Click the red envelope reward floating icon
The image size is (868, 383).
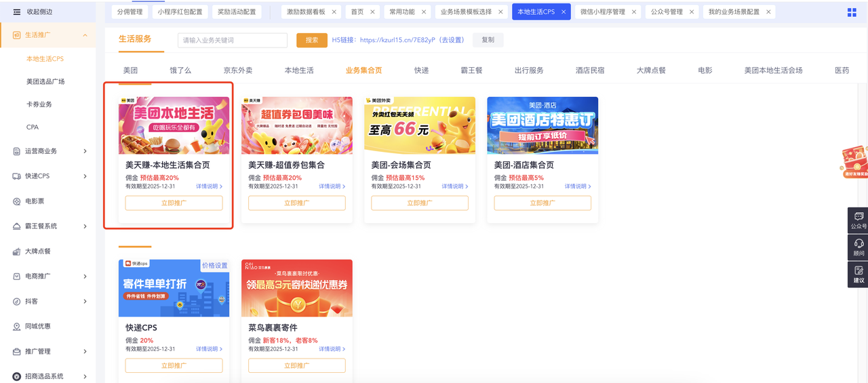[854, 162]
